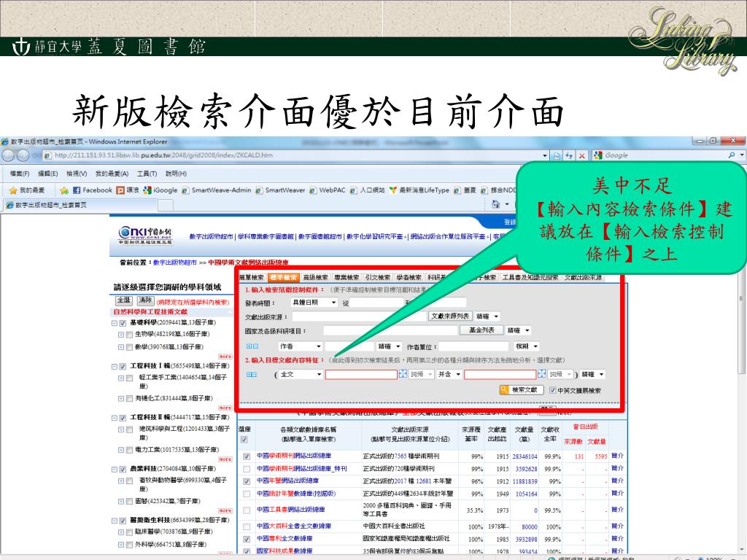Open the 最新消息LifeType bookmark

[x=419, y=190]
